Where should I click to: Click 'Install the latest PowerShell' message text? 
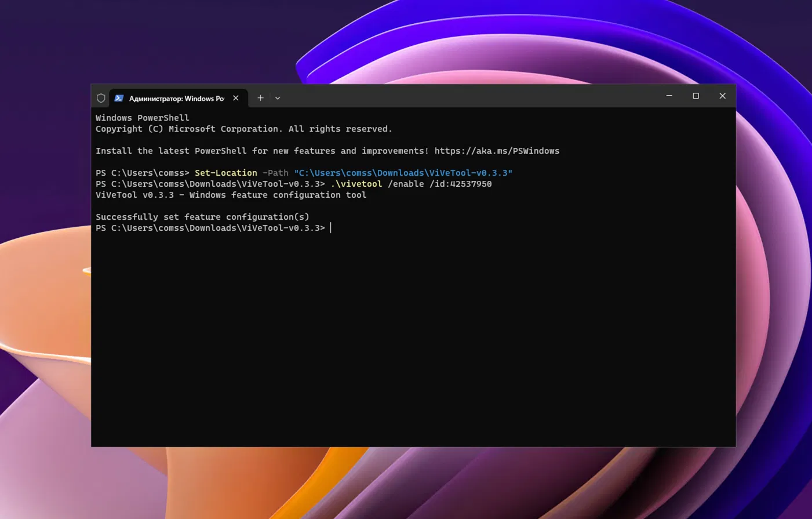263,151
